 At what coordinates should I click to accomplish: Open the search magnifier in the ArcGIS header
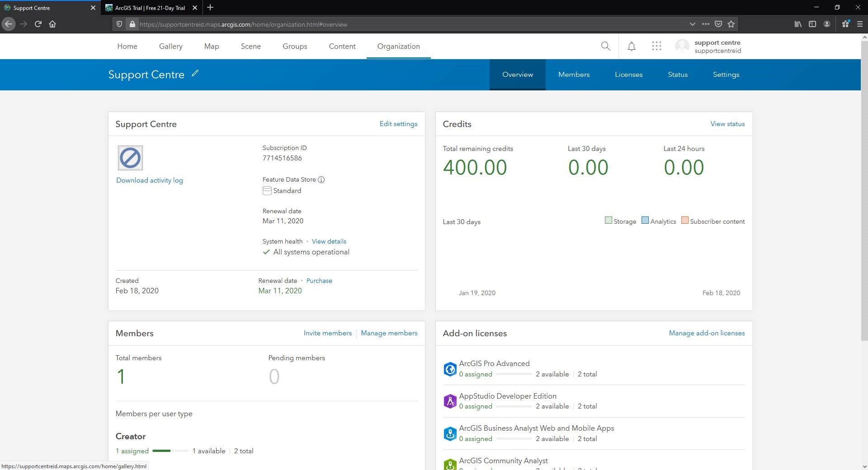tap(605, 46)
